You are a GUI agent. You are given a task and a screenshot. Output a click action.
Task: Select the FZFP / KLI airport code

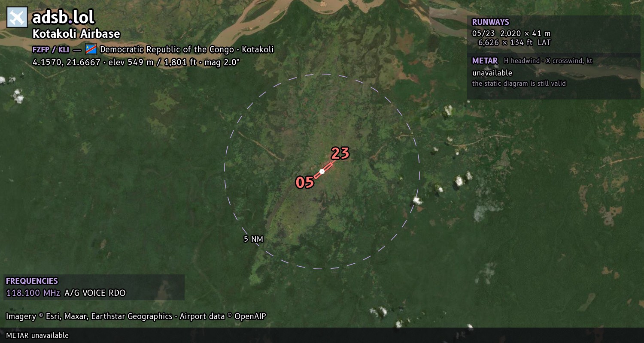[x=51, y=49]
